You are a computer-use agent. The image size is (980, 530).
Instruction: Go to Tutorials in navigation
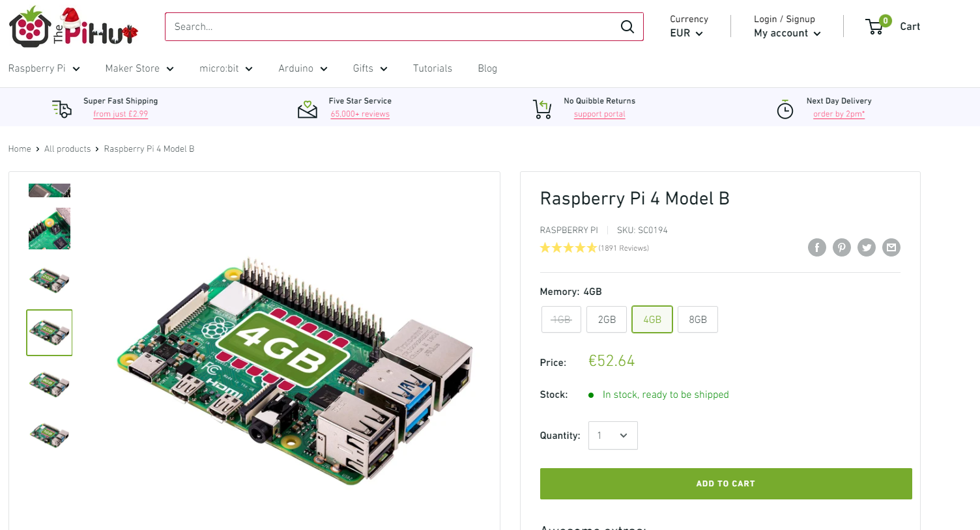tap(433, 68)
